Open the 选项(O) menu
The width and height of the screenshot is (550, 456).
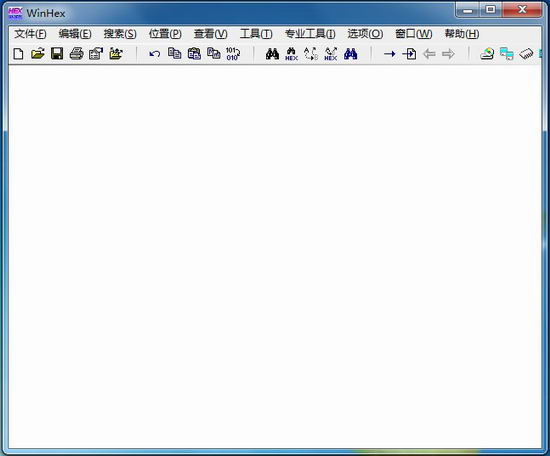click(365, 34)
